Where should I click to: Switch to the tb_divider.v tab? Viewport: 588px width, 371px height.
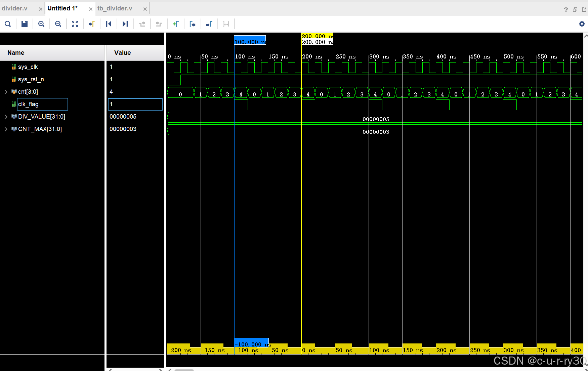(x=115, y=8)
